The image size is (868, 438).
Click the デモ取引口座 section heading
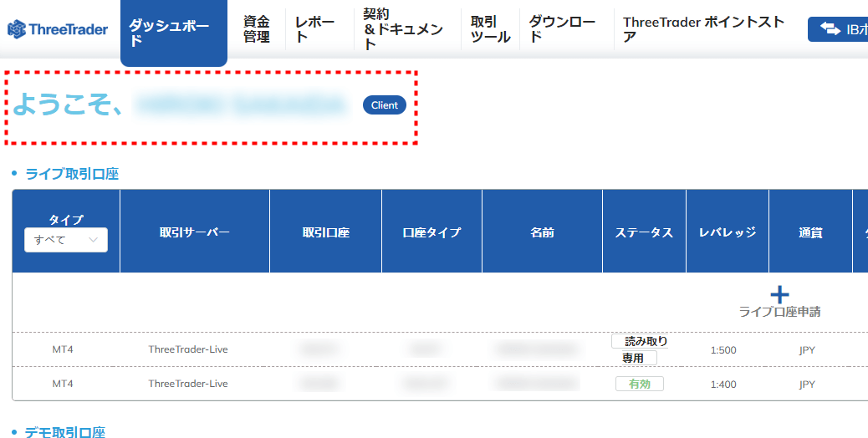click(64, 432)
